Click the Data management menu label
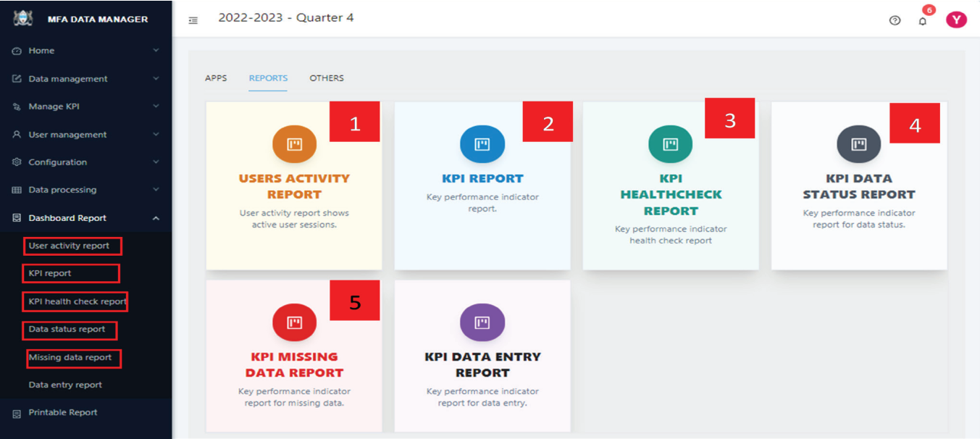Image resolution: width=980 pixels, height=439 pixels. pos(68,79)
